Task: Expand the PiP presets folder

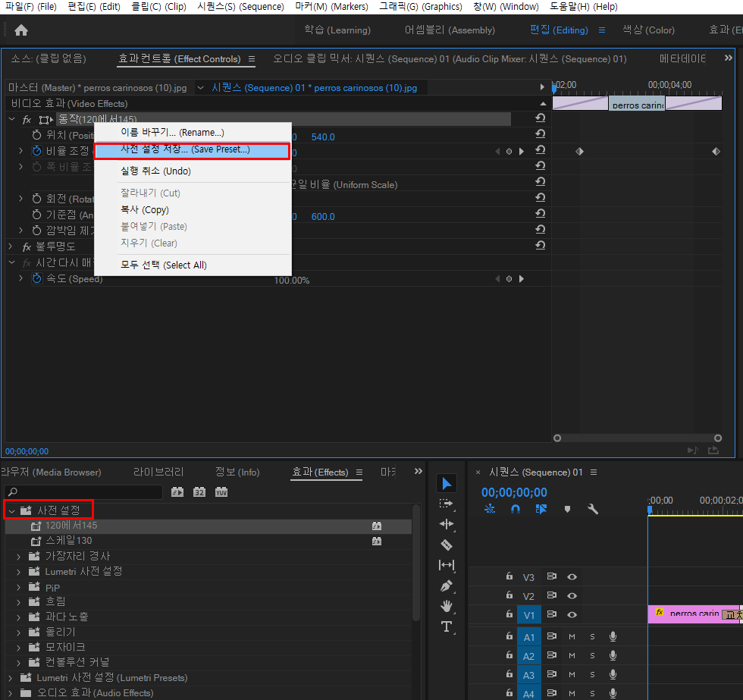Action: [18, 588]
